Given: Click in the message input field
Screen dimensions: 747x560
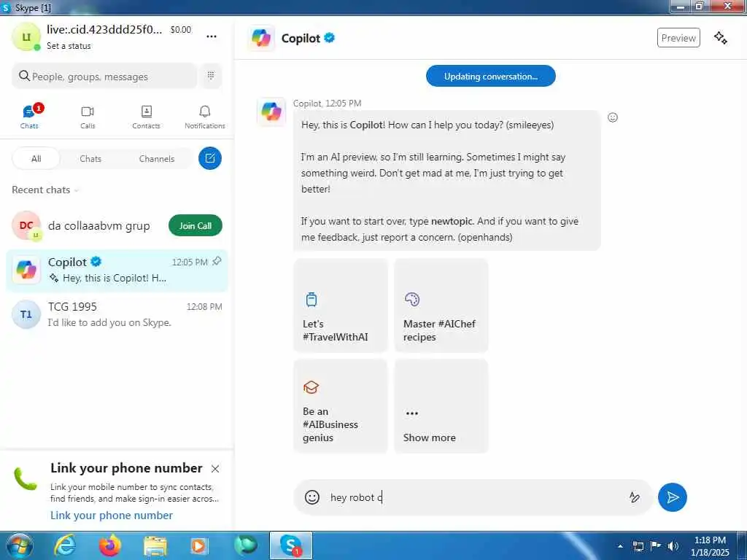Looking at the screenshot, I should (x=474, y=497).
